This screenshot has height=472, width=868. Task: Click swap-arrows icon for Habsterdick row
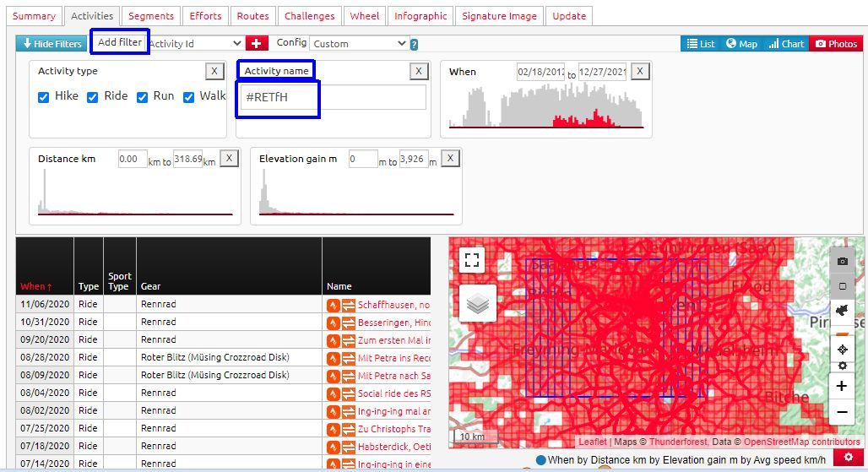tap(348, 447)
